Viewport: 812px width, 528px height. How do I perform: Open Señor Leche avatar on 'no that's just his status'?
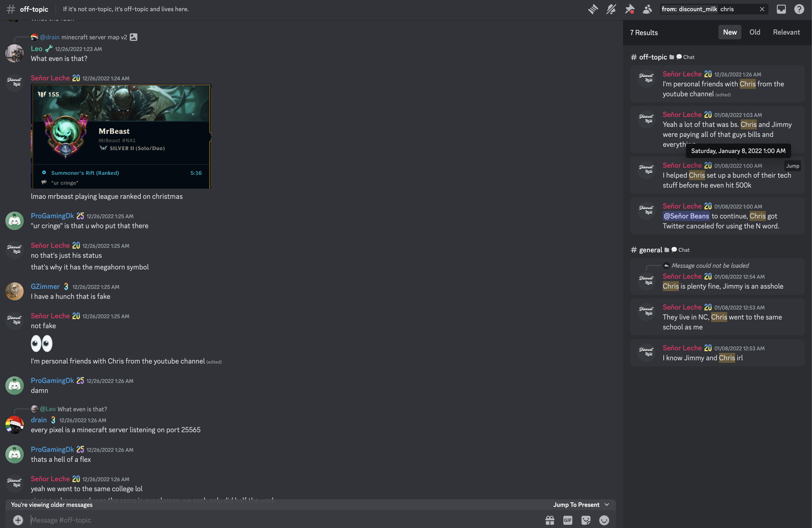pyautogui.click(x=14, y=250)
